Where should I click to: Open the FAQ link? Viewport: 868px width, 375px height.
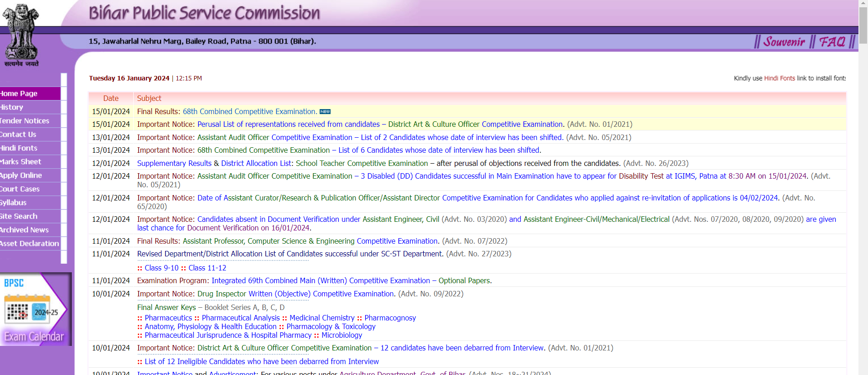pos(832,42)
